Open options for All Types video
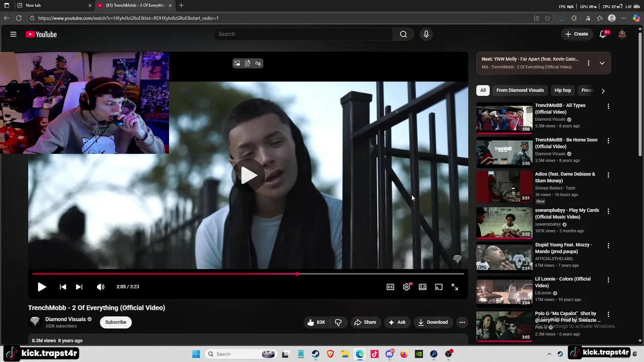The height and width of the screenshot is (362, 644). pos(608,106)
